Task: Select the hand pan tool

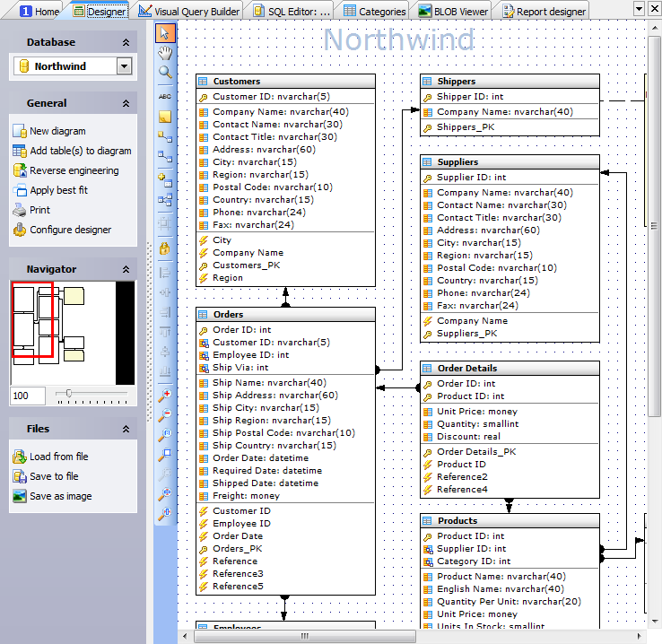Action: tap(165, 53)
